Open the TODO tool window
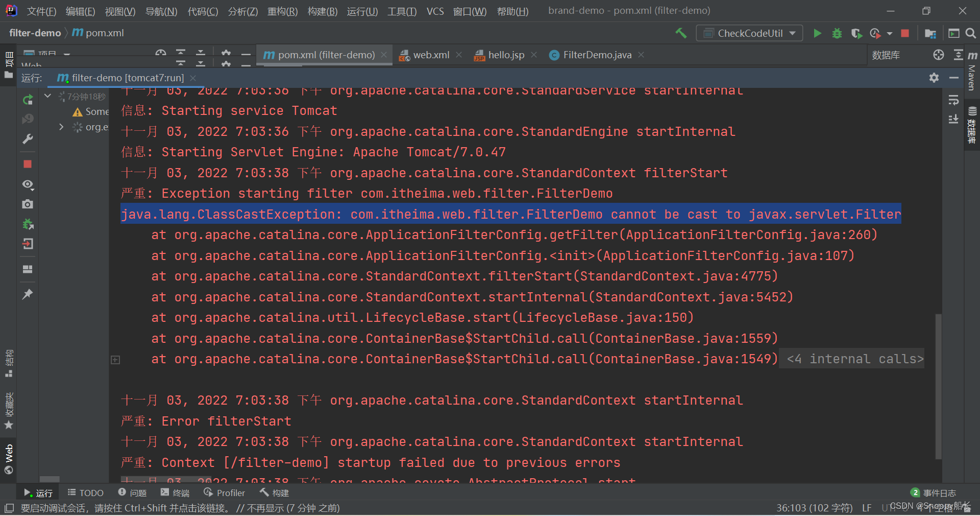This screenshot has width=980, height=516. [x=86, y=492]
